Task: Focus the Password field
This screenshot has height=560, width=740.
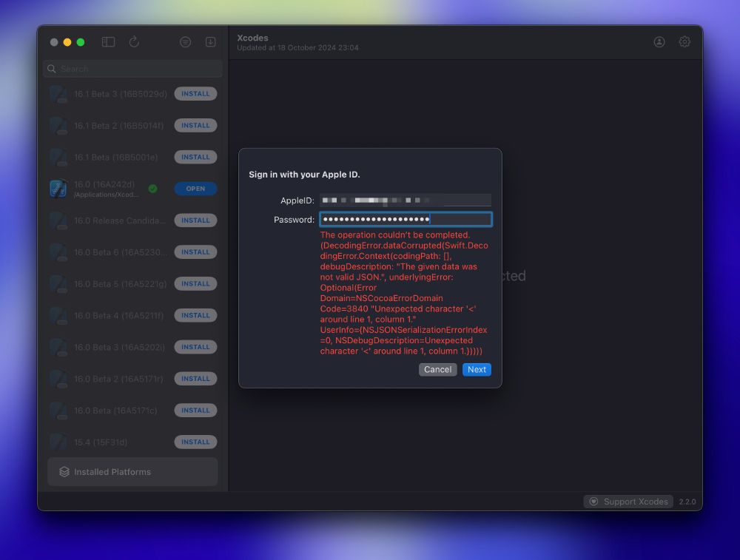Action: 406,220
